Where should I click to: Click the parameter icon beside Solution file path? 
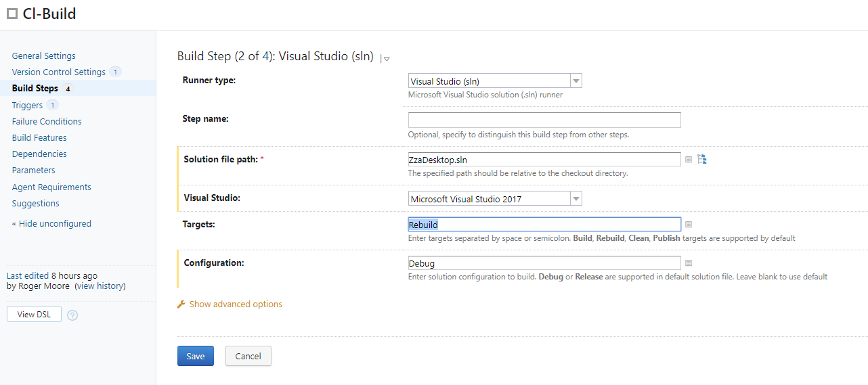coord(689,160)
